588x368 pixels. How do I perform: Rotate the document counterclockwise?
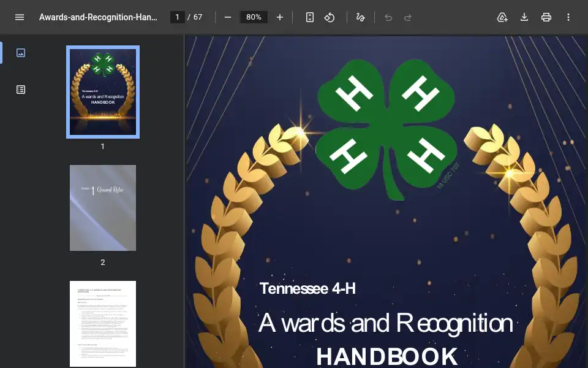pyautogui.click(x=330, y=17)
